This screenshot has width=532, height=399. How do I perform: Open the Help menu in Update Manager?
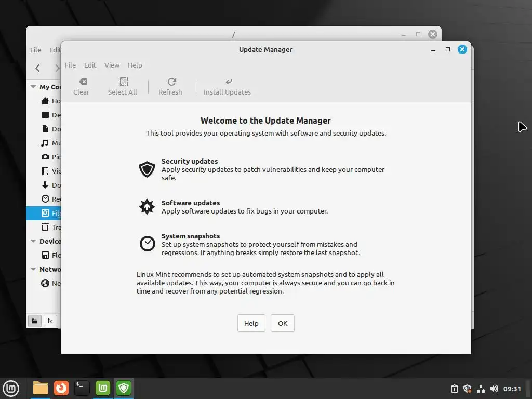click(x=135, y=65)
